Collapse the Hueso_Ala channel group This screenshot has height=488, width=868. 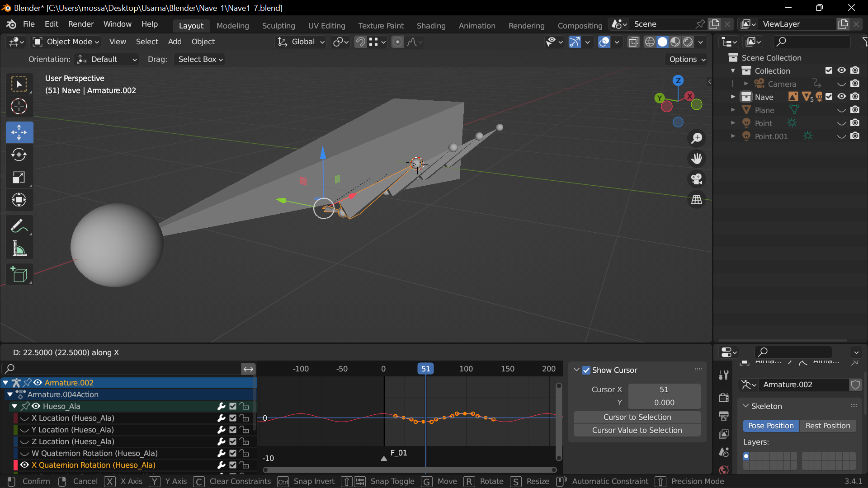[14, 406]
